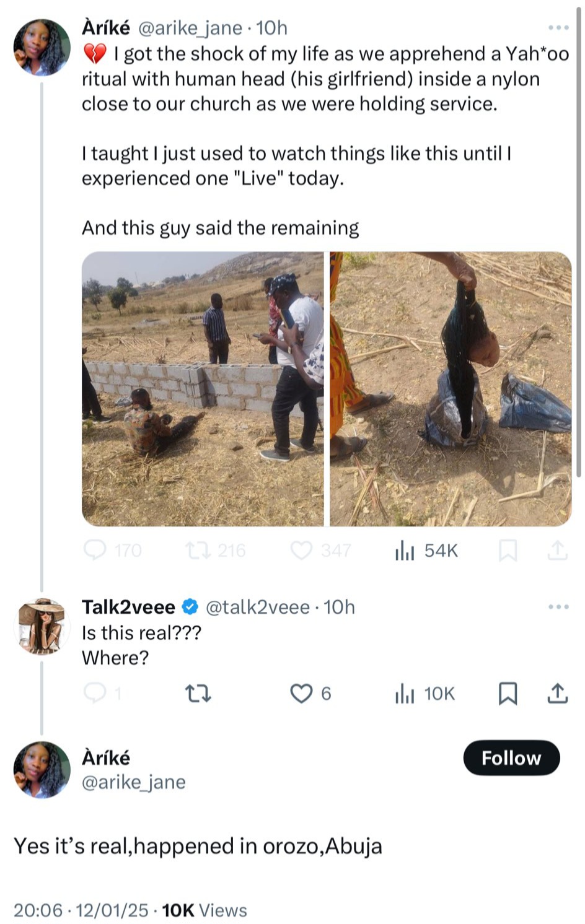Open Àríké's avatar beside the Follow button
The image size is (585, 924).
point(42,769)
